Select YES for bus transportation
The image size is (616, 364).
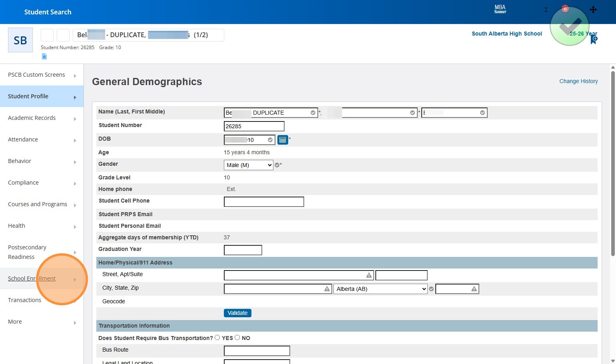pos(217,338)
